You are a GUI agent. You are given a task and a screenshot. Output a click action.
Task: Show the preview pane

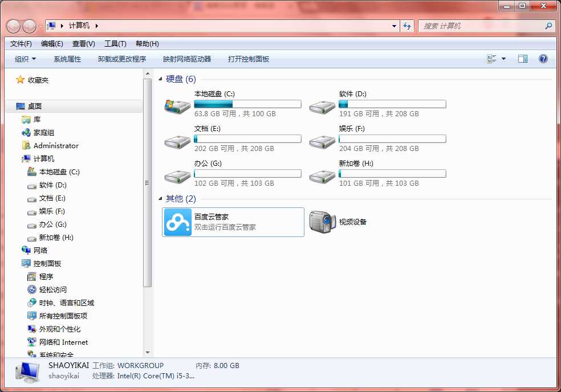[523, 59]
